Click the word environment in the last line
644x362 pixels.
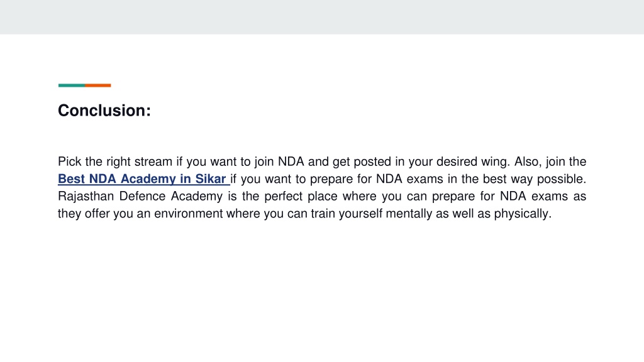point(188,214)
